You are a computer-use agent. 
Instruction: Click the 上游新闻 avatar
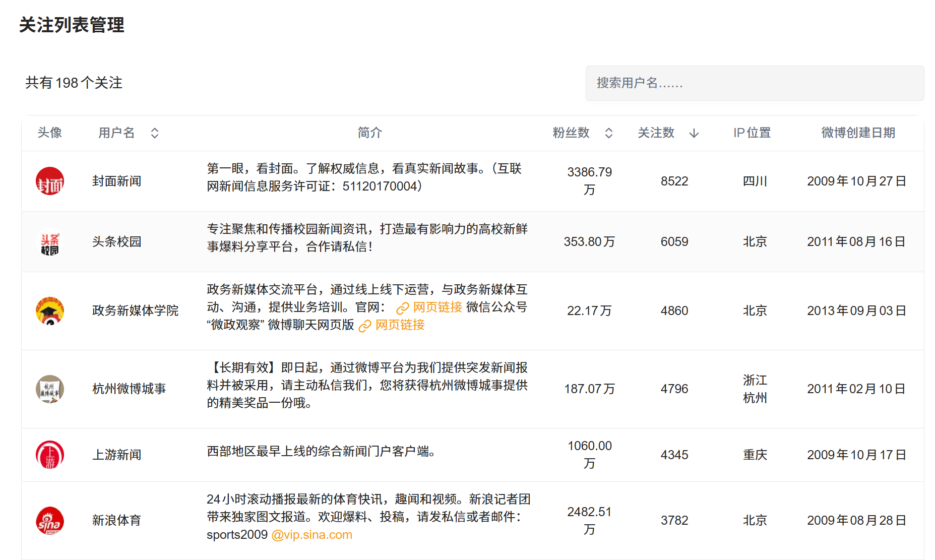[x=50, y=455]
